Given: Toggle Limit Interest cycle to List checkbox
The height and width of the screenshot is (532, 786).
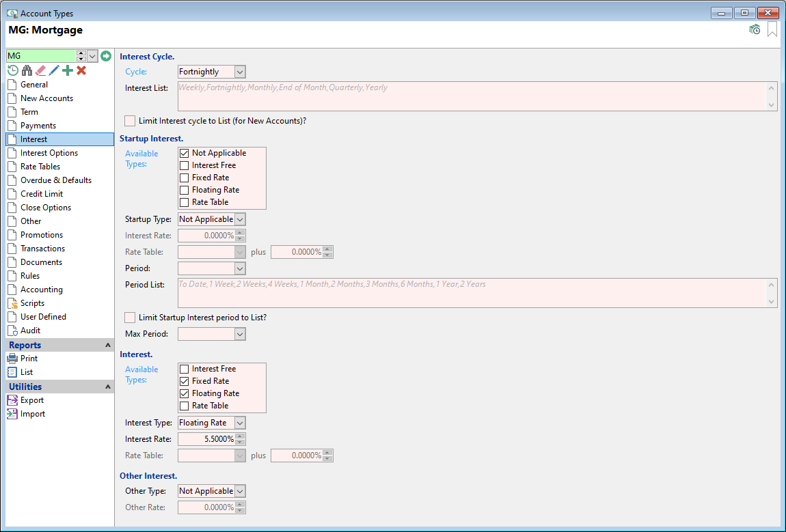Looking at the screenshot, I should [130, 121].
